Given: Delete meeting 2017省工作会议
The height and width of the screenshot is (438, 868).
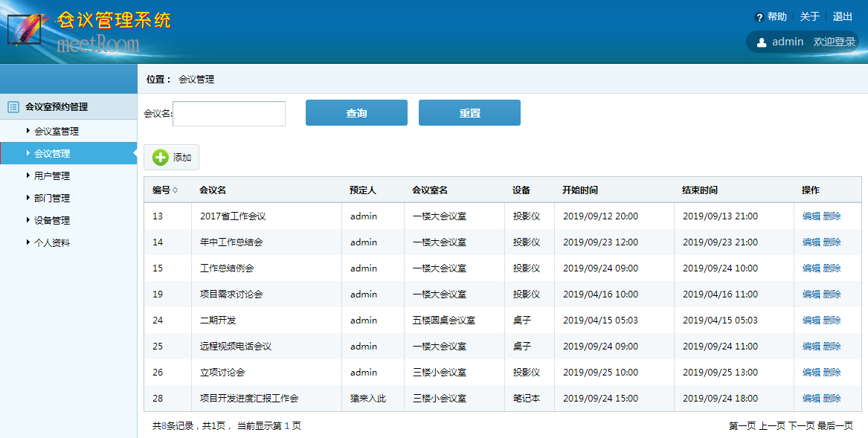Looking at the screenshot, I should 832,216.
